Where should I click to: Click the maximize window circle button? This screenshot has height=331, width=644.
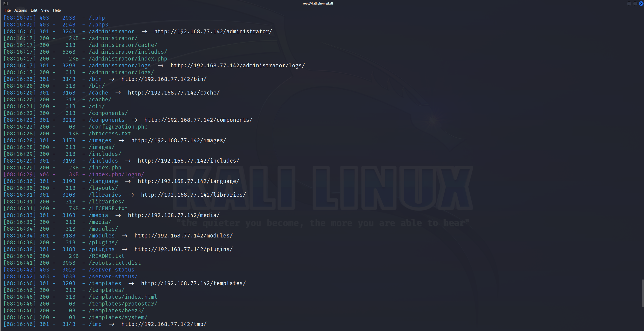click(x=635, y=4)
